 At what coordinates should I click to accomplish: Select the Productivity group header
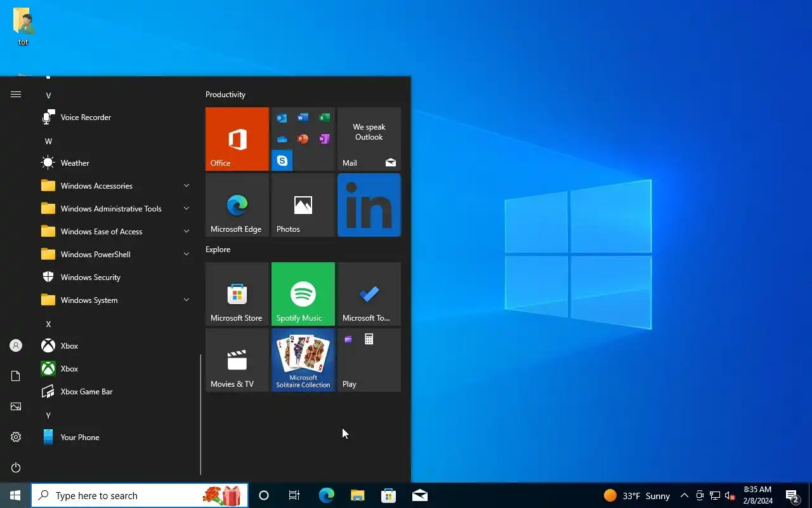(x=225, y=95)
